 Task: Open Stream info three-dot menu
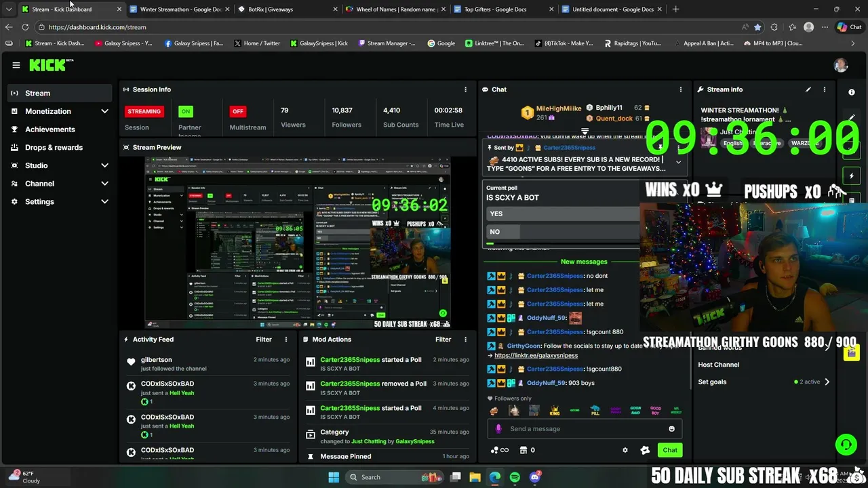(x=825, y=89)
